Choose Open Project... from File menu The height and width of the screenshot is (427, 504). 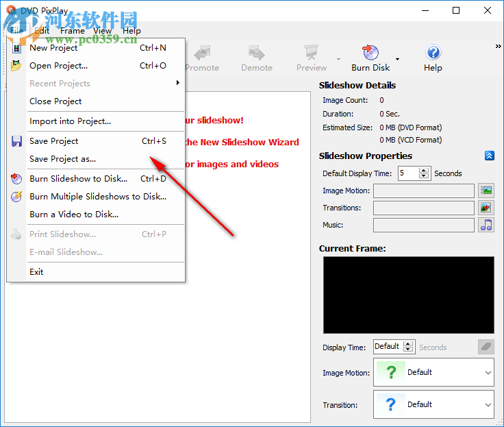click(x=97, y=66)
